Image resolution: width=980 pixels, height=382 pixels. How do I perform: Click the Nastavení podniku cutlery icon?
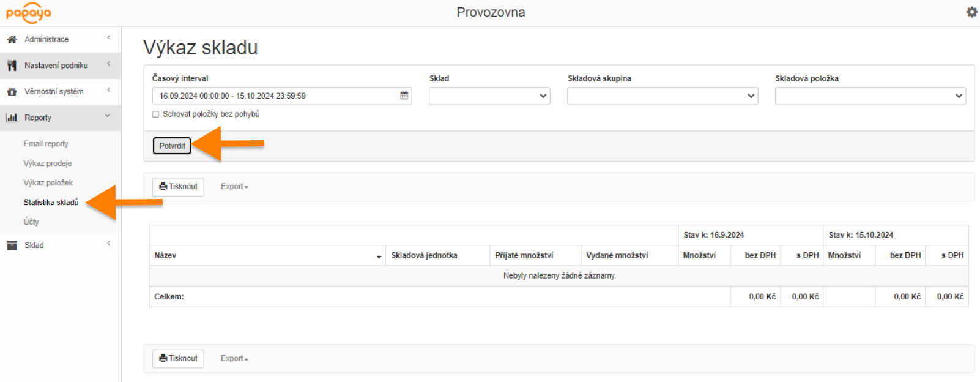(12, 66)
